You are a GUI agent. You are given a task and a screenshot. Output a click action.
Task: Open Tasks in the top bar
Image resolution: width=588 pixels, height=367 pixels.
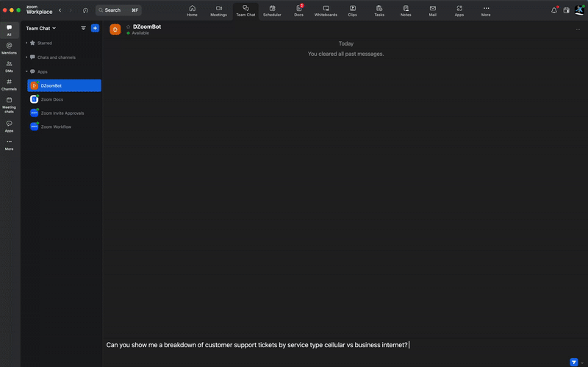tap(379, 11)
